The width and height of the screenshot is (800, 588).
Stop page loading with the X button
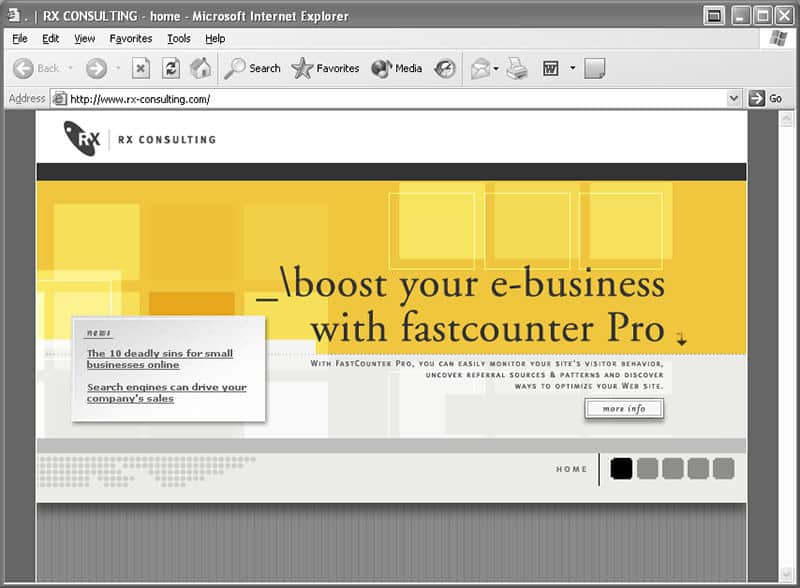pyautogui.click(x=141, y=68)
